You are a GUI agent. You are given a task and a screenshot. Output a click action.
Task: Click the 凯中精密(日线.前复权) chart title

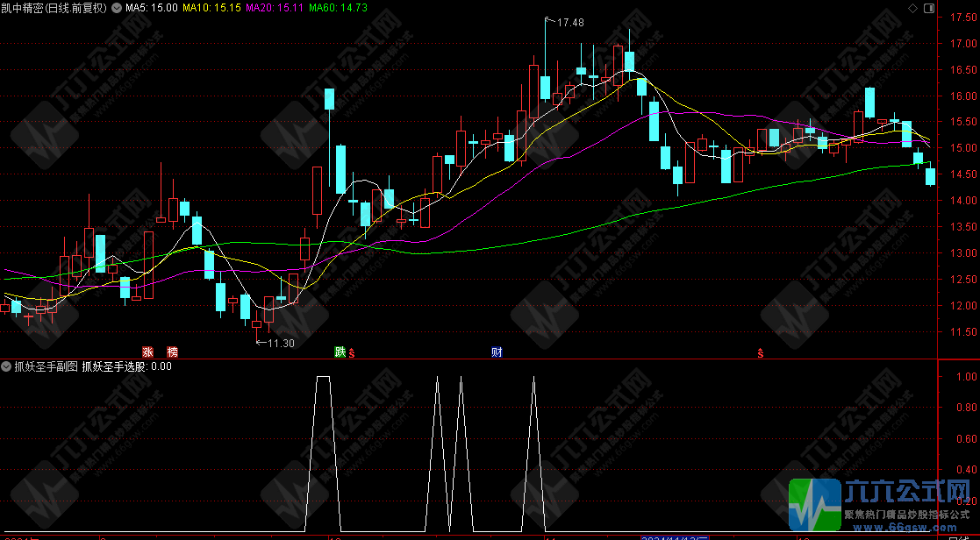click(54, 8)
